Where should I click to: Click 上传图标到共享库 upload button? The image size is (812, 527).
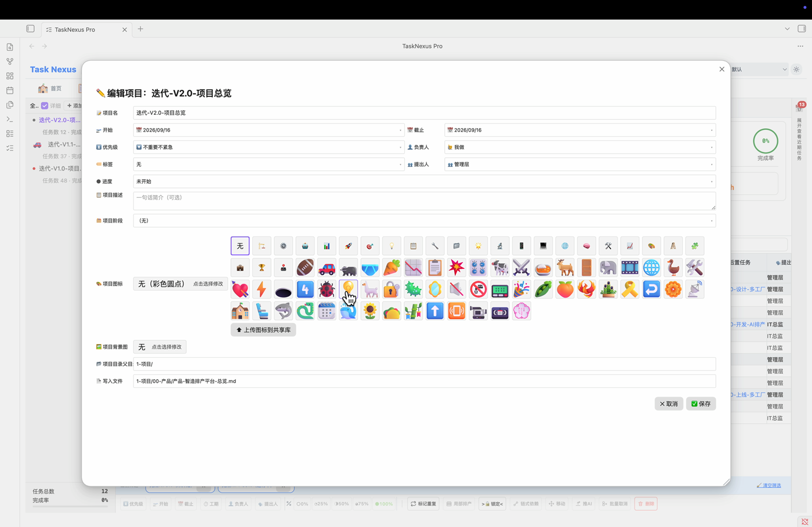pyautogui.click(x=263, y=329)
